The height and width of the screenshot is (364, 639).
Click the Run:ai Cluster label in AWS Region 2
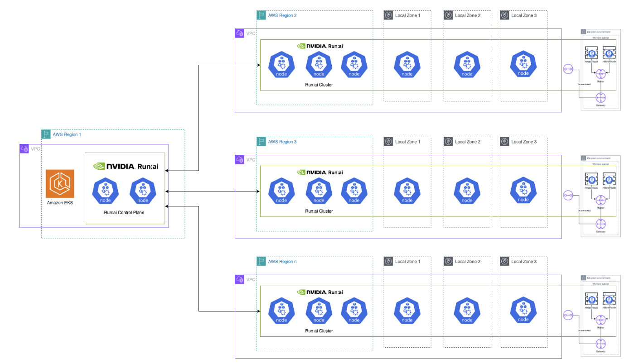[318, 84]
